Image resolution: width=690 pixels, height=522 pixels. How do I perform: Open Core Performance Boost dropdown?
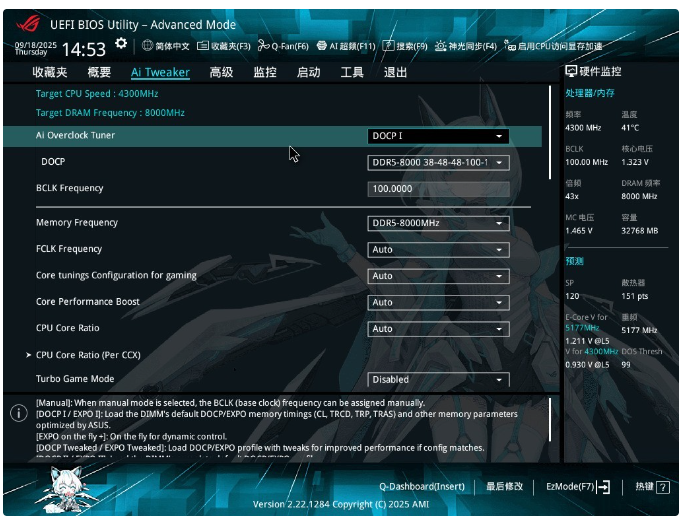[x=438, y=302]
